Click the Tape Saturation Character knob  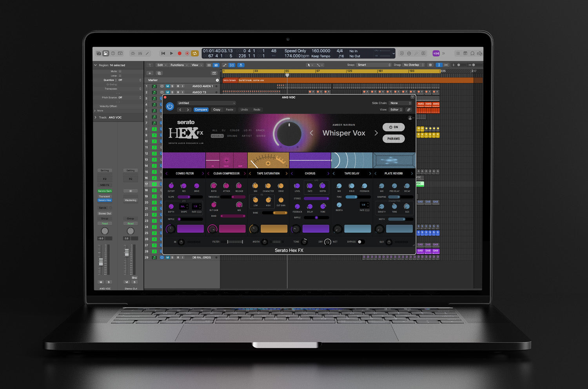(268, 185)
